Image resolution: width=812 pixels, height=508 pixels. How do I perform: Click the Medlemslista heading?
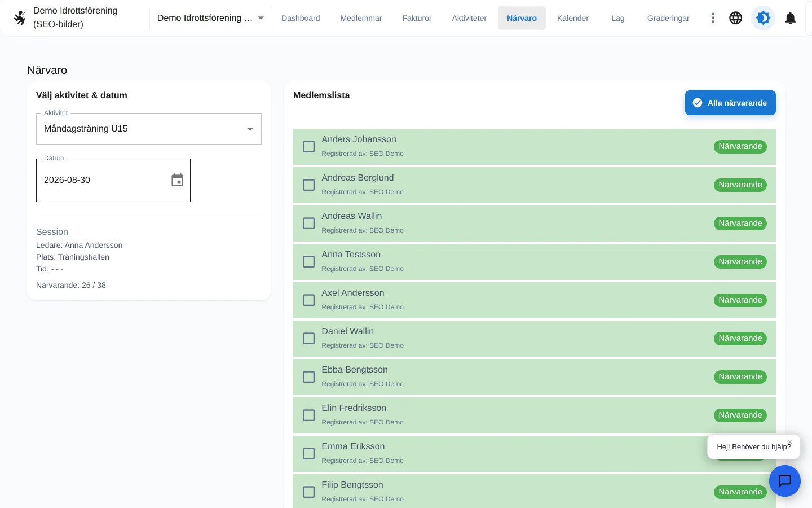321,95
